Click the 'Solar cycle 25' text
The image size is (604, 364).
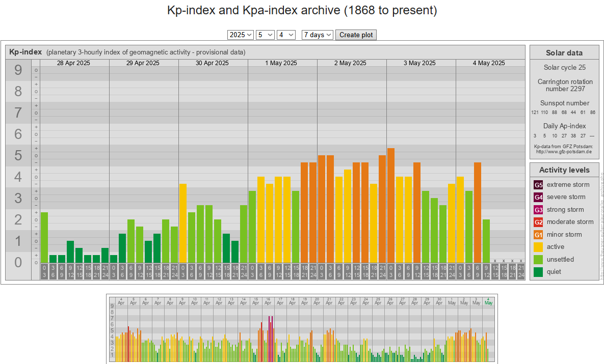565,67
